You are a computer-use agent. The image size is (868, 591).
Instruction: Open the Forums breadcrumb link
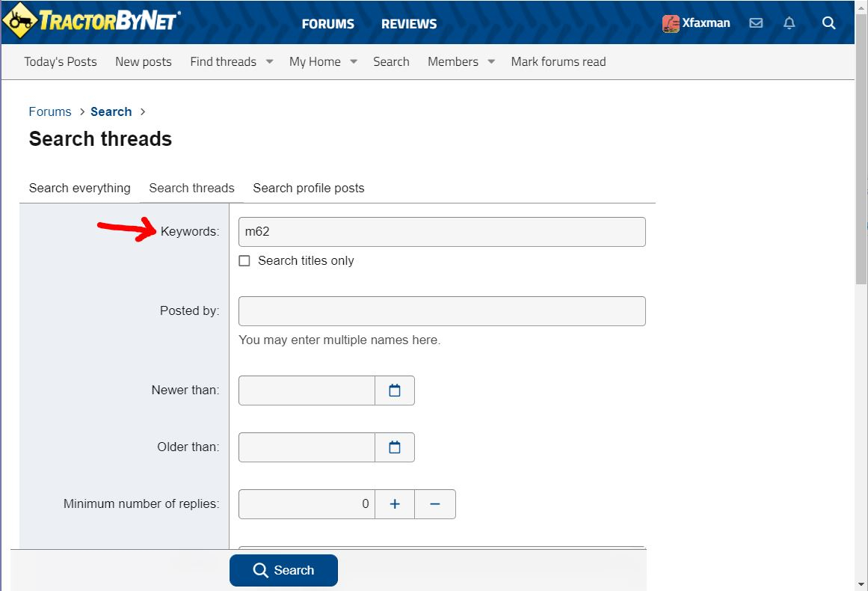[x=50, y=111]
